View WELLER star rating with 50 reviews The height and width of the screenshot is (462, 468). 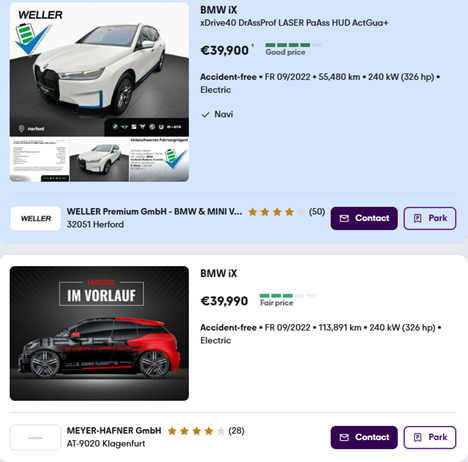point(286,212)
